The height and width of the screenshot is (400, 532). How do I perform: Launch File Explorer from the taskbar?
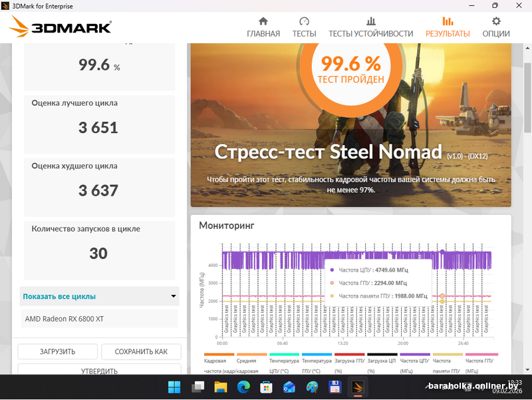tap(221, 387)
